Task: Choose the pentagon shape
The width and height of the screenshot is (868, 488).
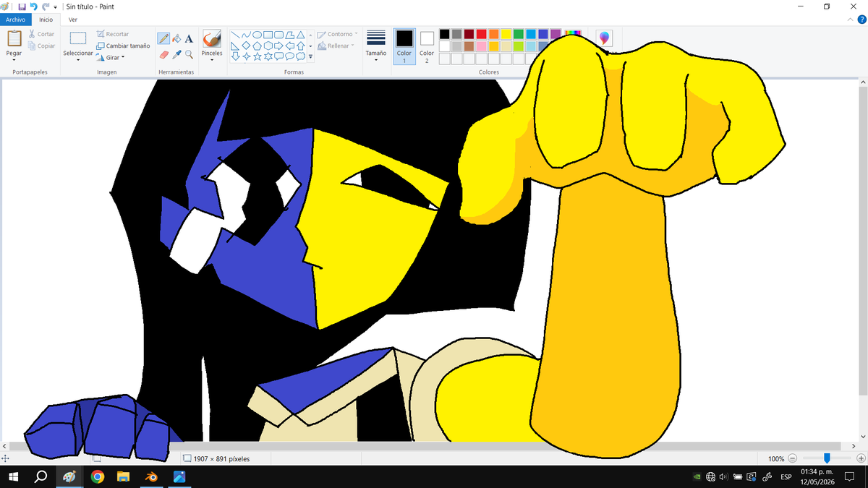Action: [257, 46]
